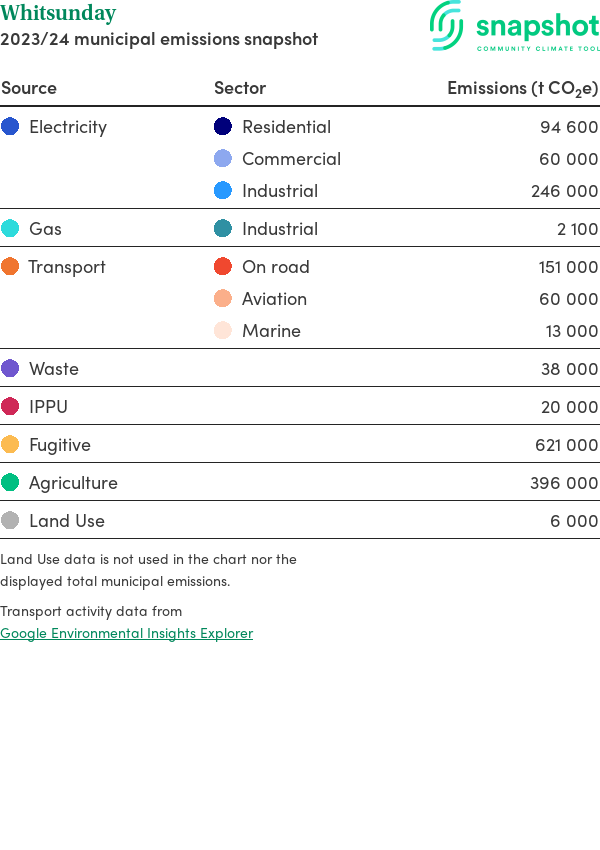Click the yellow Fugitive source dot
The height and width of the screenshot is (850, 600).
[x=10, y=445]
